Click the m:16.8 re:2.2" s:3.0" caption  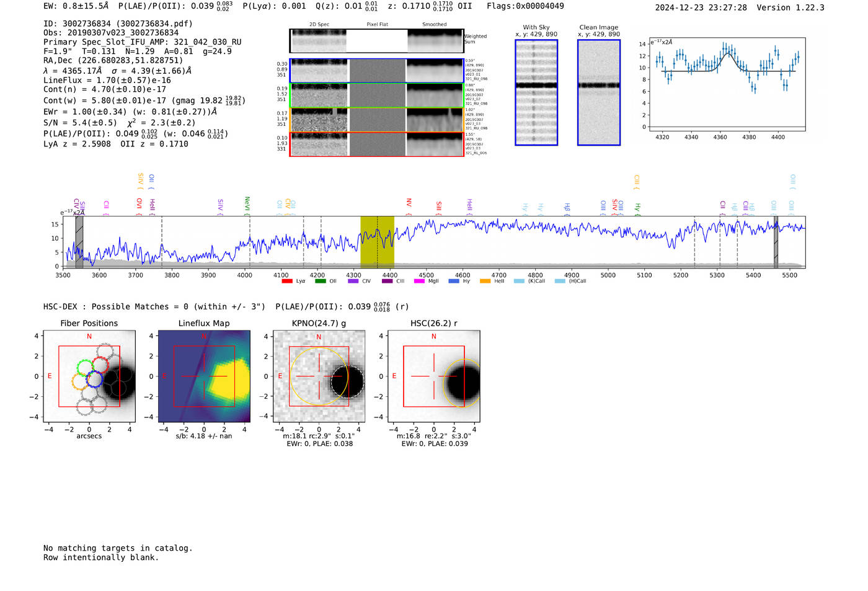(434, 436)
